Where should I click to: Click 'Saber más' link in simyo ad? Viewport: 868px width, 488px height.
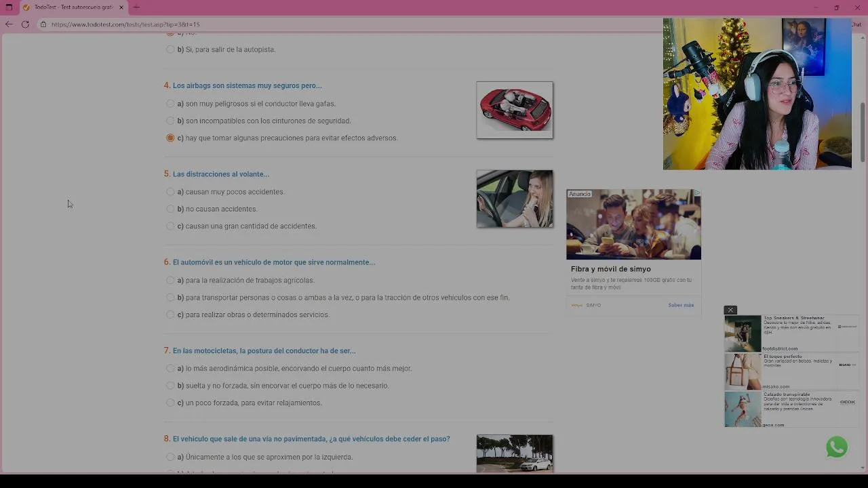pos(681,305)
